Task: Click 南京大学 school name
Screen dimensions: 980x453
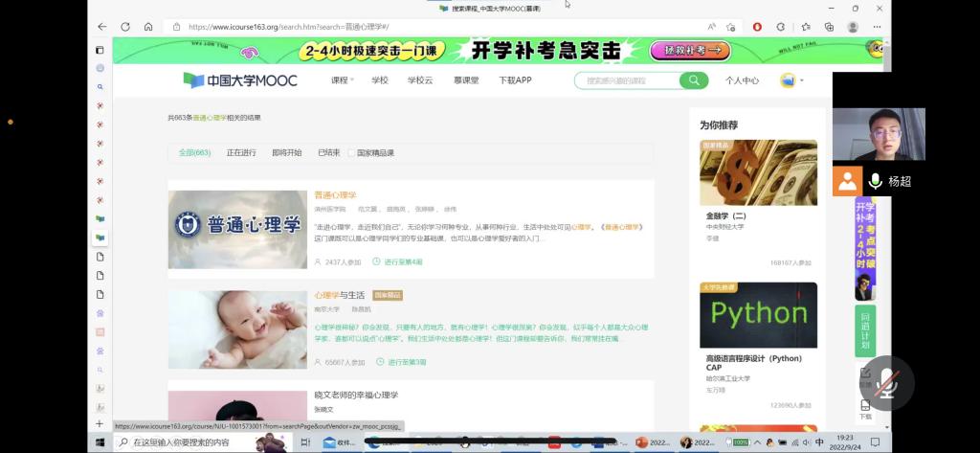Action: (327, 309)
